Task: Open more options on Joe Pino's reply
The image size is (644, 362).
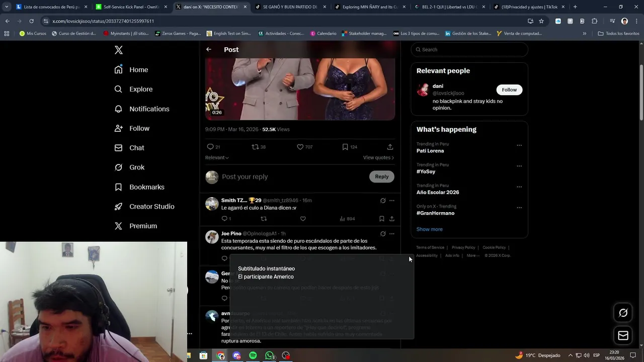Action: coord(392,234)
